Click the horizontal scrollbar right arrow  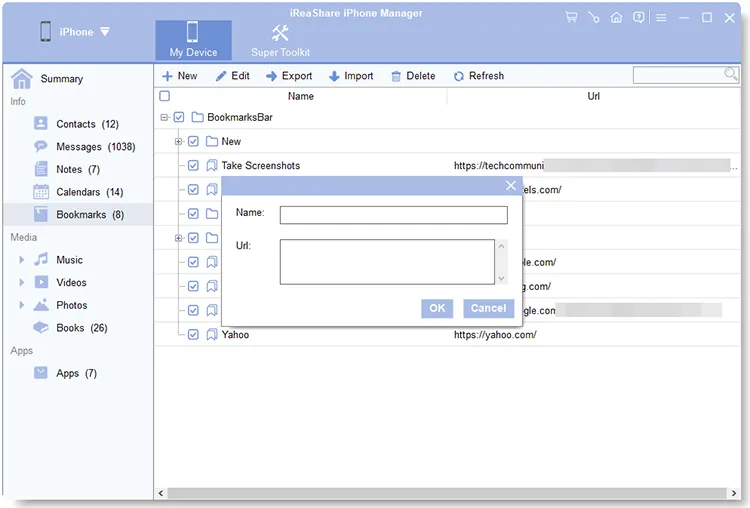tap(733, 493)
